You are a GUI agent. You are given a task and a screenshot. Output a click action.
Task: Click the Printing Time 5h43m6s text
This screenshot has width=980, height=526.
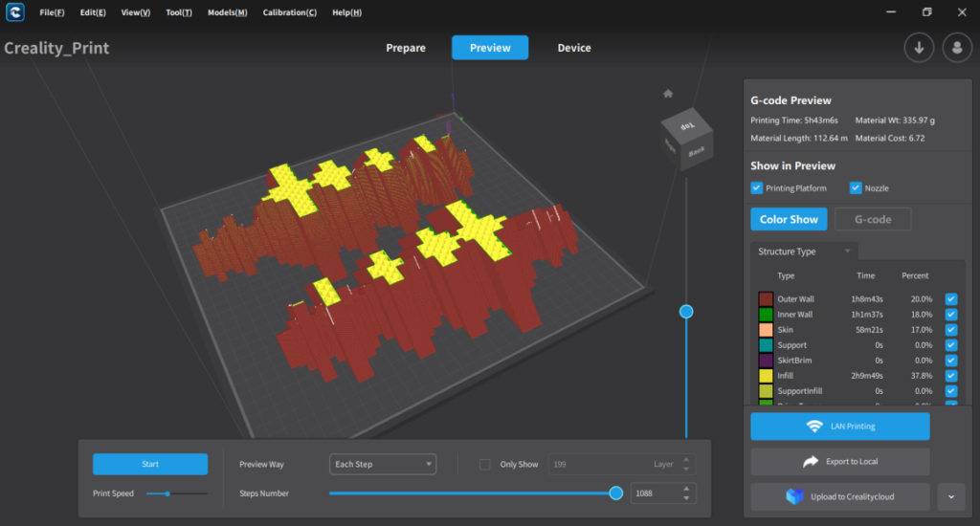(x=794, y=120)
